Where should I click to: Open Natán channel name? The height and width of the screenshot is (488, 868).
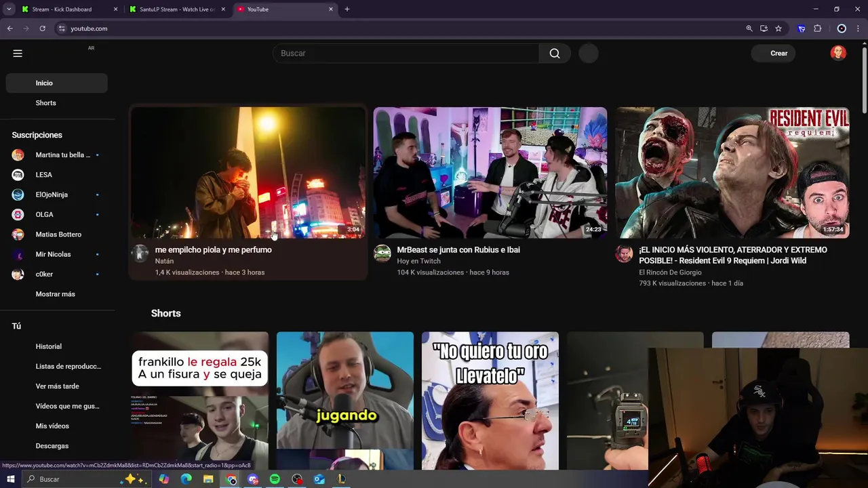[164, 261]
